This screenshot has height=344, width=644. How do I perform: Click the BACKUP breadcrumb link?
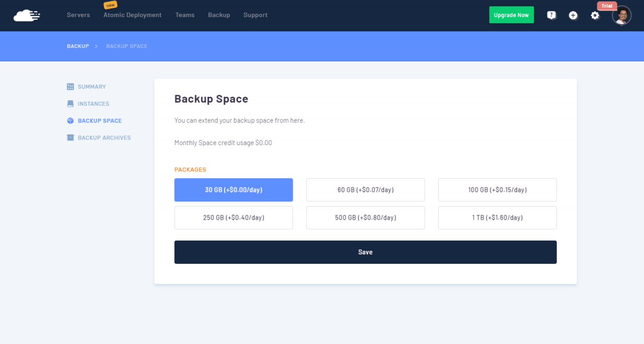pyautogui.click(x=78, y=46)
